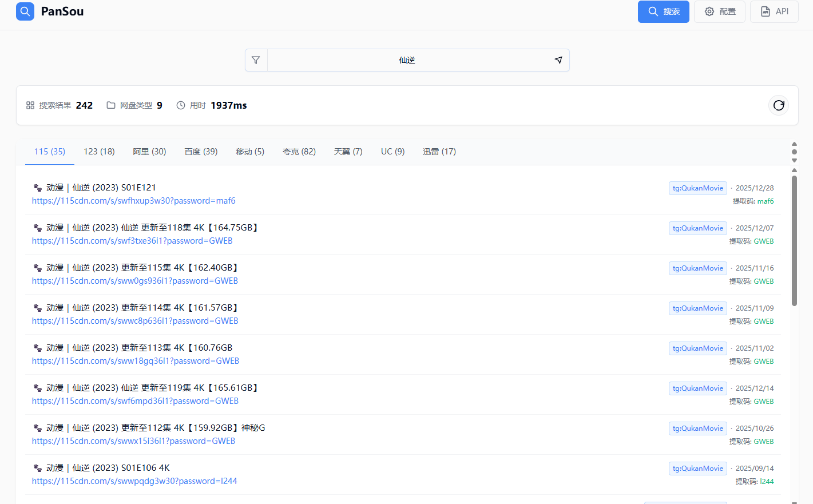
Task: Click the vertical scrollbar thumb of results list
Action: click(x=794, y=240)
